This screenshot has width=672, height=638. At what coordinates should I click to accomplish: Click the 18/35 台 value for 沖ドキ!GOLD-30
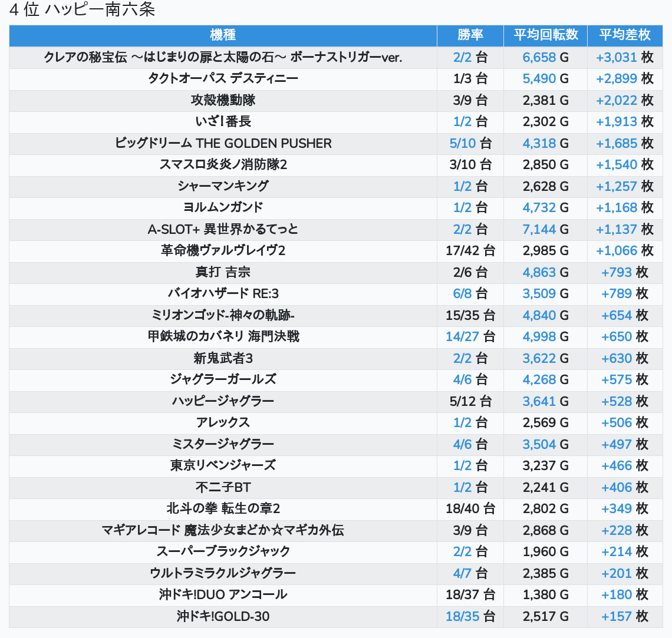pyautogui.click(x=470, y=617)
